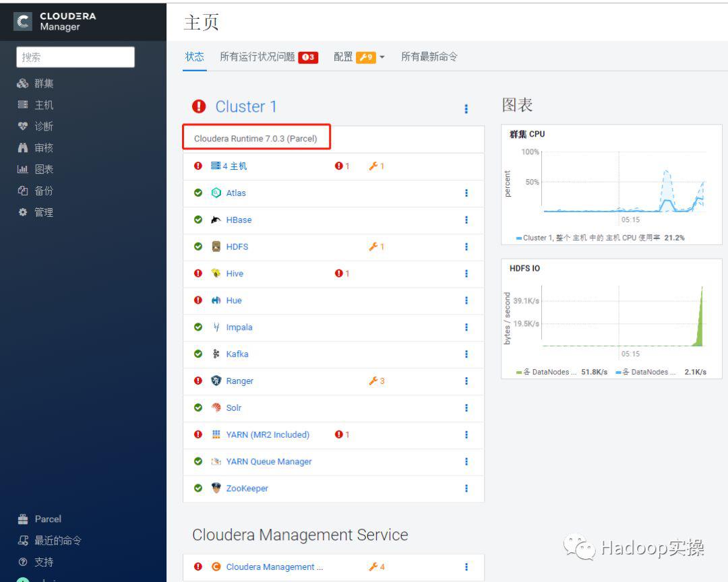Select the 所有最新命令 tab
This screenshot has height=582, width=728.
pyautogui.click(x=429, y=57)
